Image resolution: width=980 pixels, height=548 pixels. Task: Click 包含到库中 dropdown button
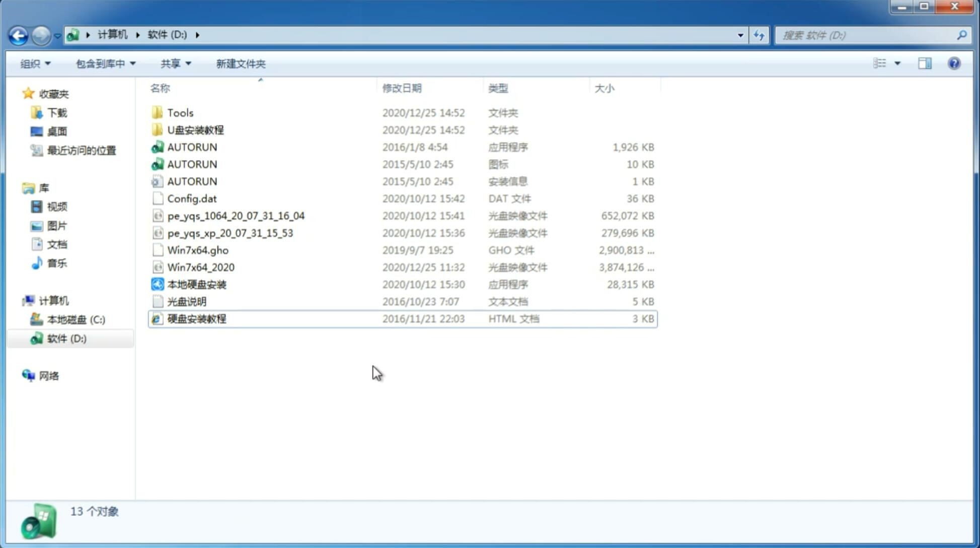tap(104, 63)
